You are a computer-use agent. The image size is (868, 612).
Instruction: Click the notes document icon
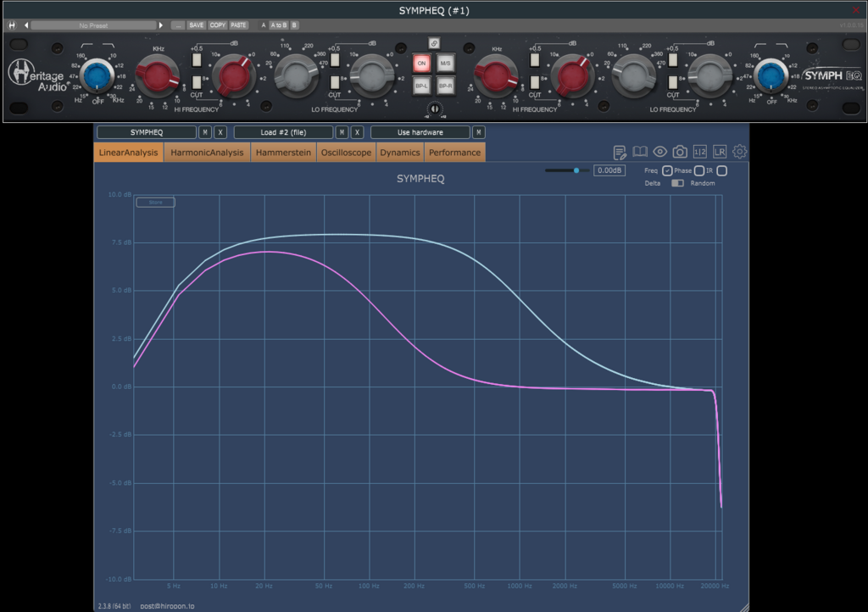[620, 153]
